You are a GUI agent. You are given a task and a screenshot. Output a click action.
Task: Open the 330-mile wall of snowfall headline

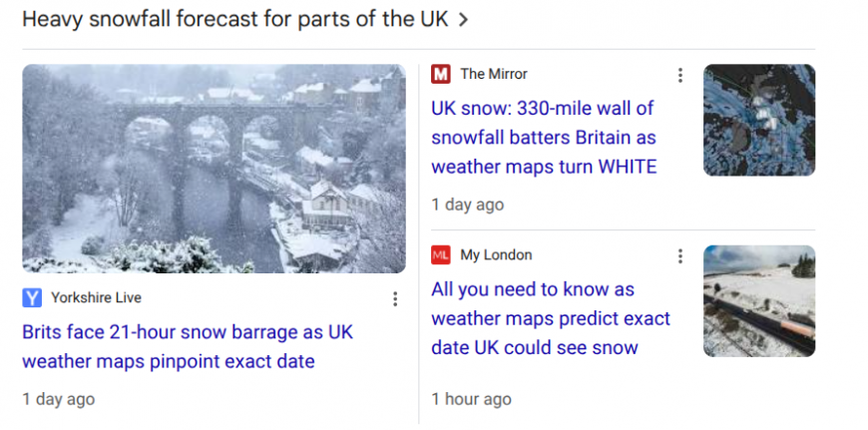(544, 137)
